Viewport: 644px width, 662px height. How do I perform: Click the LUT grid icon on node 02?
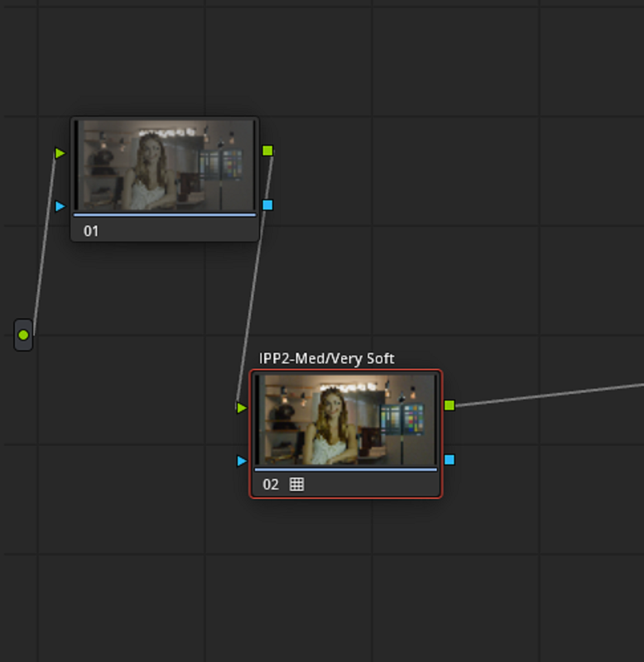[x=296, y=484]
